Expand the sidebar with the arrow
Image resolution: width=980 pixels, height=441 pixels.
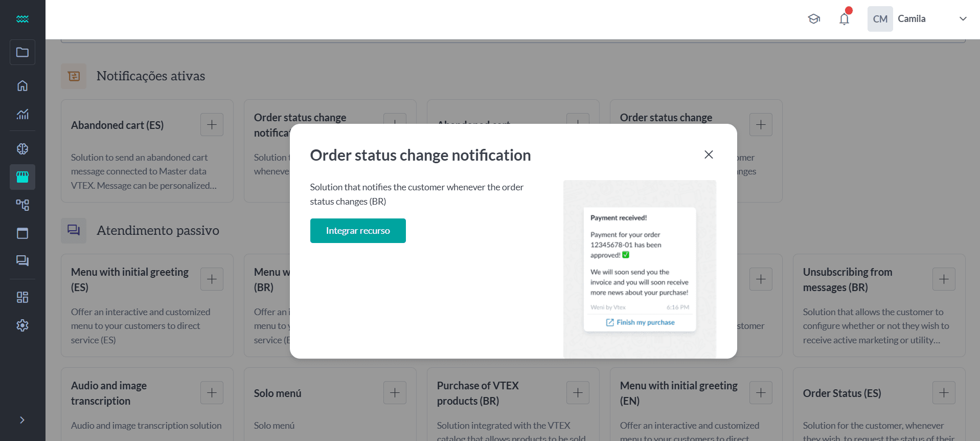click(x=22, y=420)
